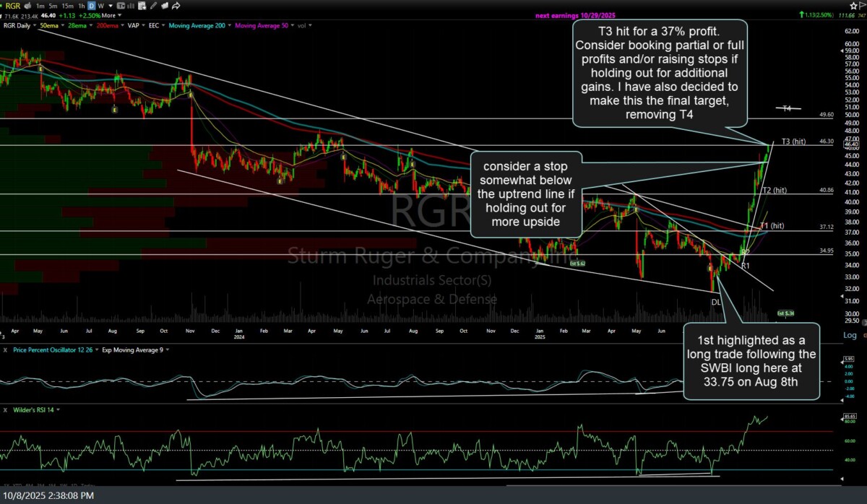The image size is (867, 504).
Task: Select the Daily (D) timeframe
Action: click(91, 5)
